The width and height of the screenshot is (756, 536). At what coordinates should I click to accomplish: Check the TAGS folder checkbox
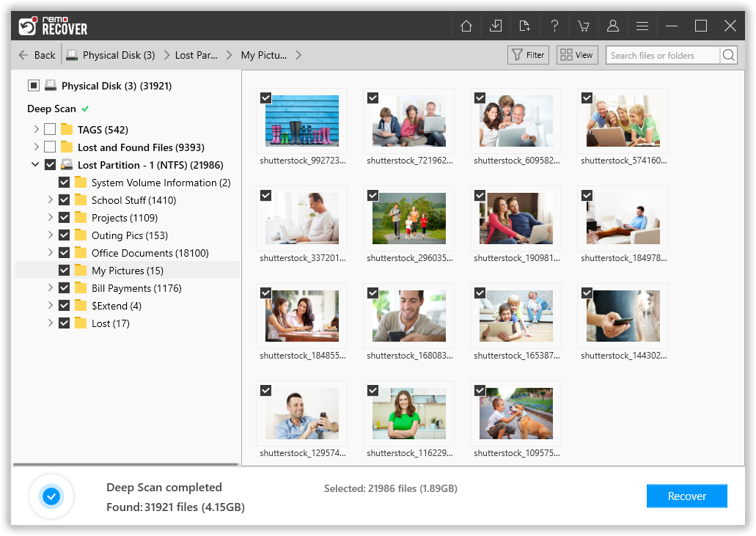point(49,129)
